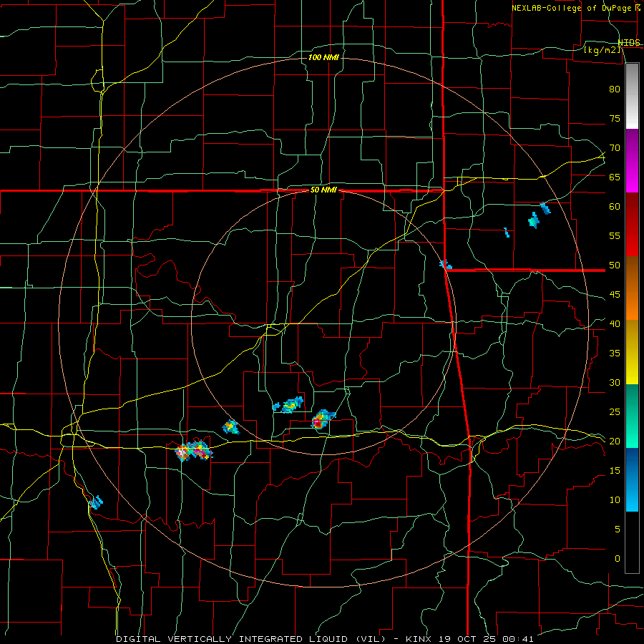The image size is (644, 644).
Task: Click the 50 NMI range ring label
Action: (x=323, y=190)
